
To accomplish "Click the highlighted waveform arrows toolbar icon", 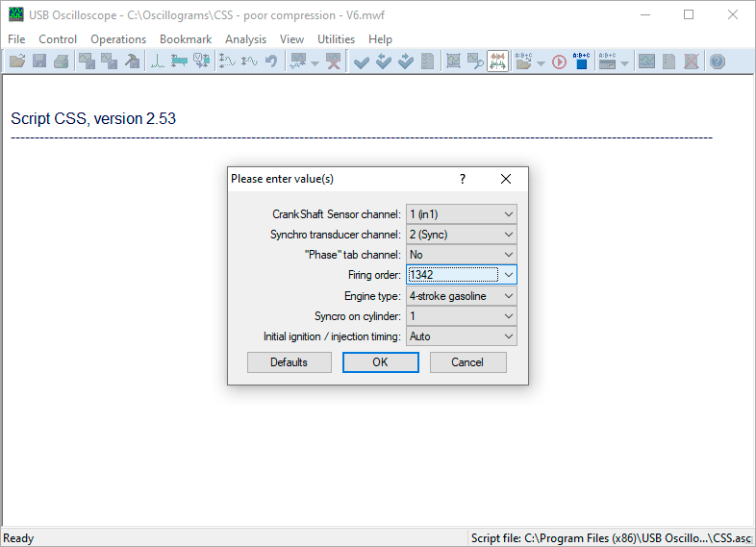I will point(497,62).
